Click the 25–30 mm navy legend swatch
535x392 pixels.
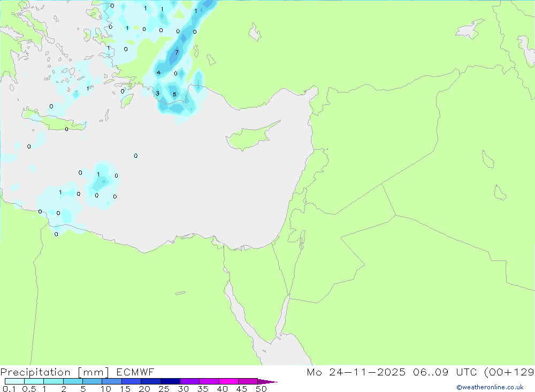[x=170, y=381]
